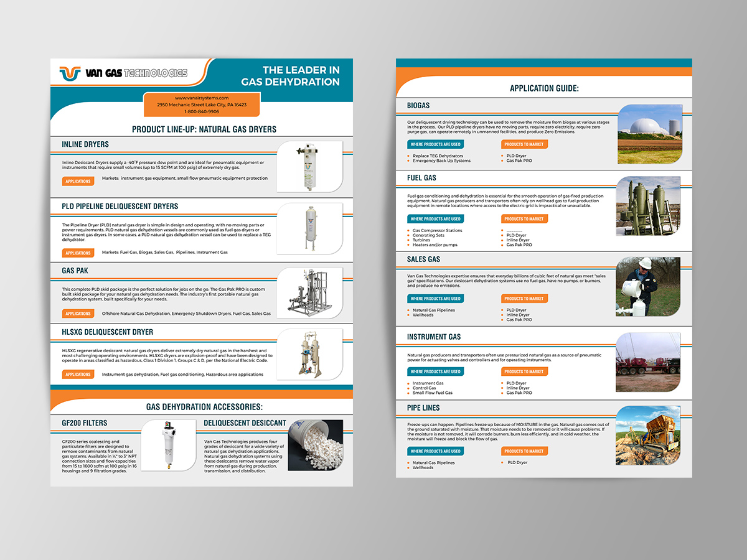Click 'The Leader in Gas Dehydration' headline
747x560 pixels.
pyautogui.click(x=291, y=76)
